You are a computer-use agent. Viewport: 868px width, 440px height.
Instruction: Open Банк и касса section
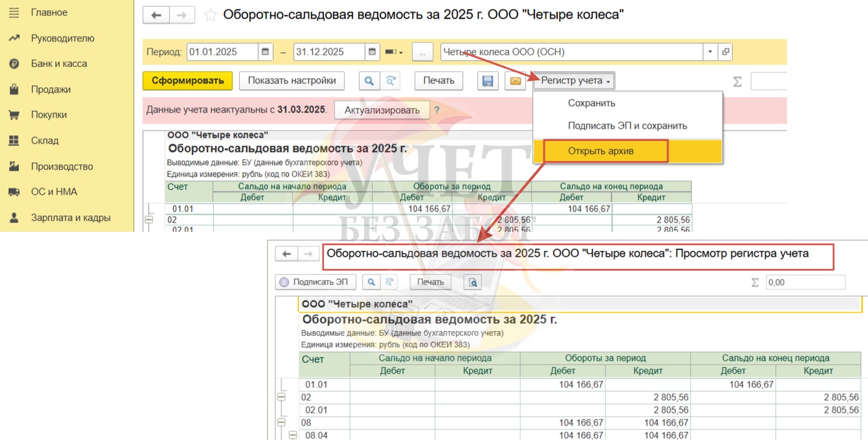pos(58,64)
